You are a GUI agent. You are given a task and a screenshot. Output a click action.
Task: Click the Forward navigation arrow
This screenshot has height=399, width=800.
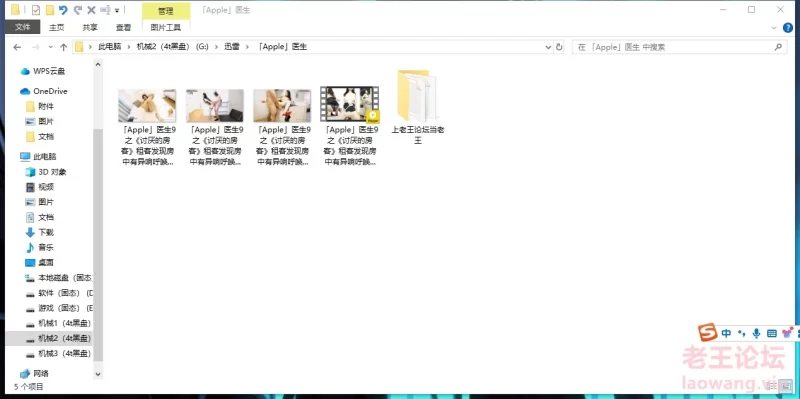35,47
